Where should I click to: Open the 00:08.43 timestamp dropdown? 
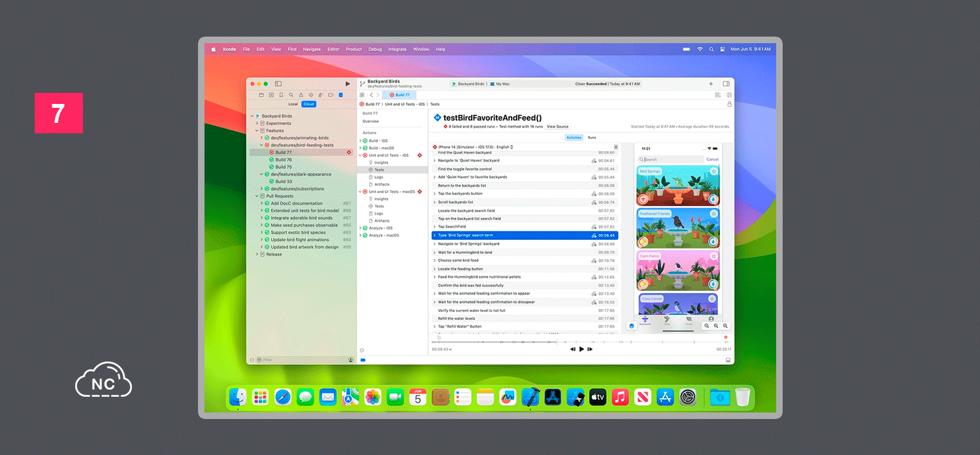coord(442,349)
